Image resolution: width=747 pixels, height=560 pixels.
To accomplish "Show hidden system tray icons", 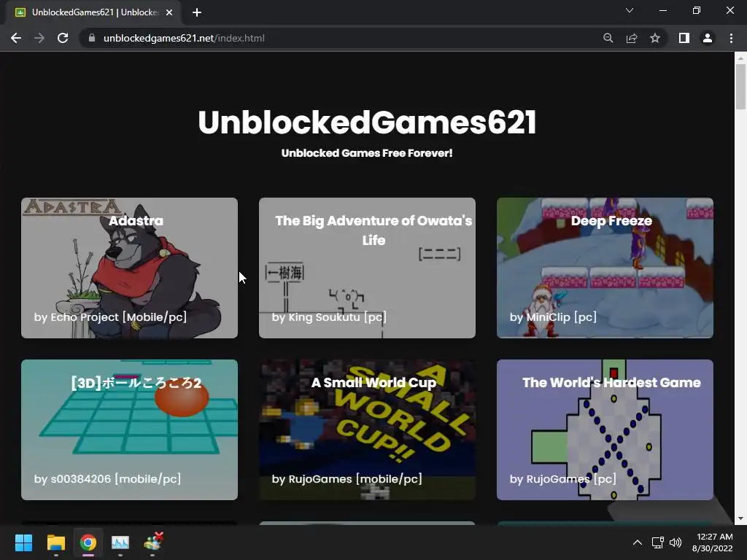I will (637, 542).
